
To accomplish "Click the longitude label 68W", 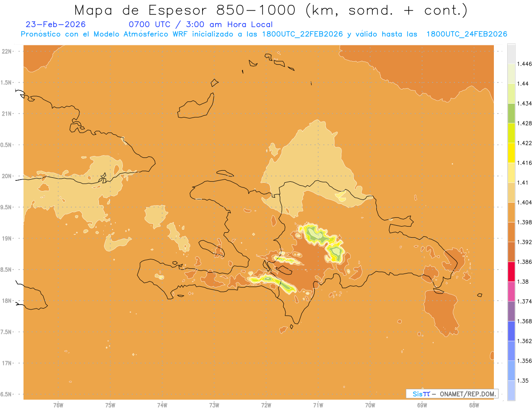I will tap(474, 405).
